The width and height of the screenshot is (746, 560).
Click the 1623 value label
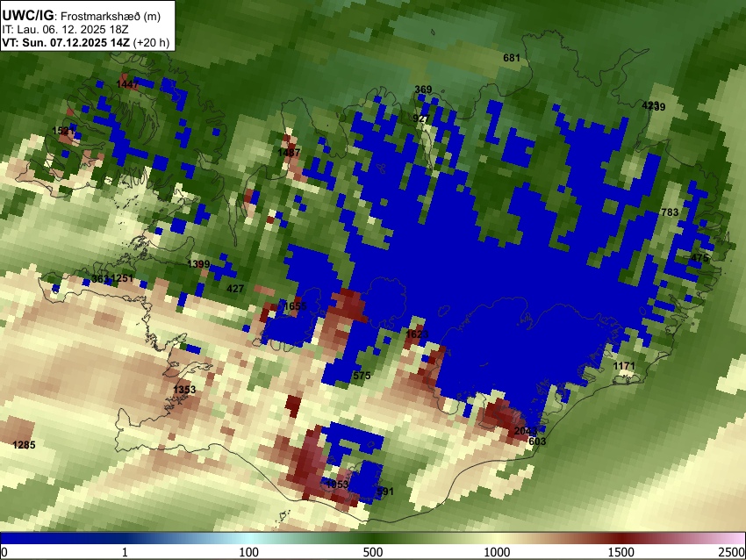click(417, 334)
